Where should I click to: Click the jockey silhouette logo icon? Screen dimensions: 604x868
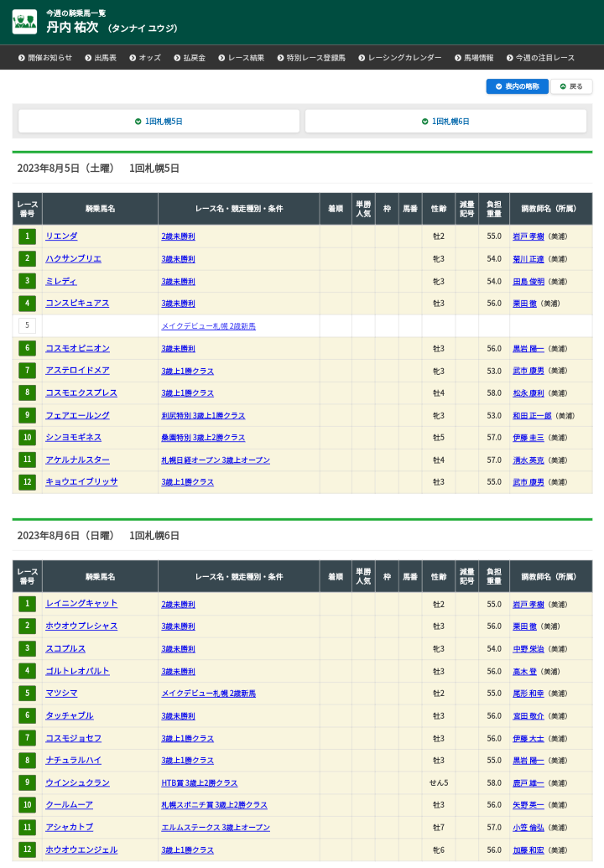point(24,22)
